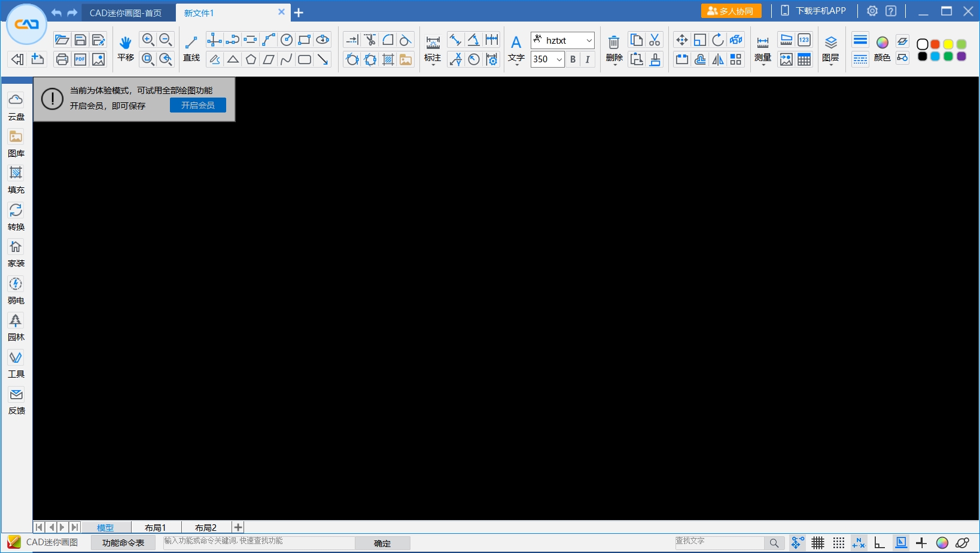The width and height of the screenshot is (980, 553).
Task: Select the circle drawing tool
Action: (x=287, y=40)
